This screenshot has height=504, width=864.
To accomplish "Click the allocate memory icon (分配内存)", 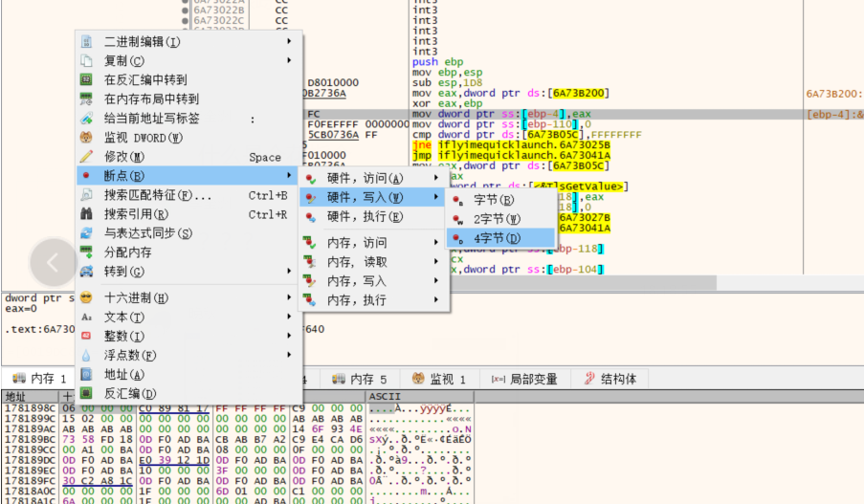I will (86, 252).
